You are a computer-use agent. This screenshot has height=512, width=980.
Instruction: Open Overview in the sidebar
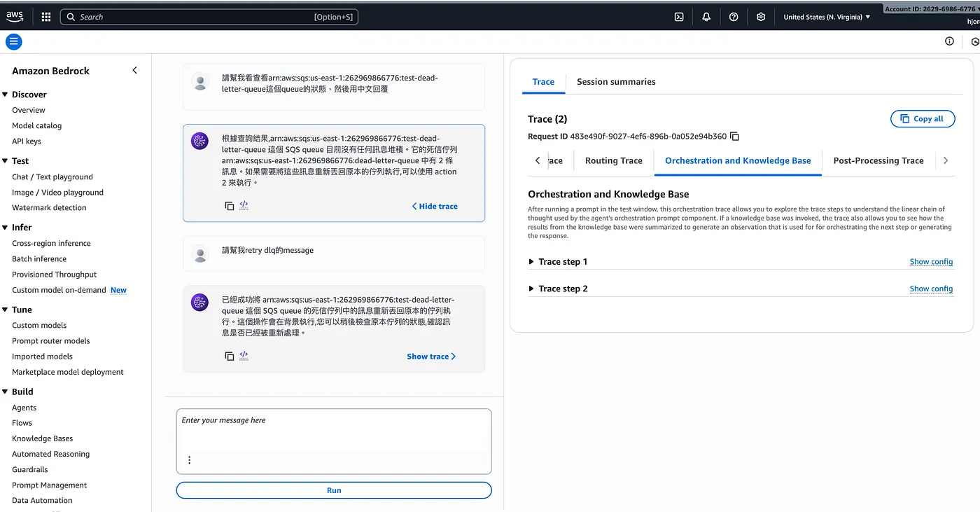click(x=29, y=110)
